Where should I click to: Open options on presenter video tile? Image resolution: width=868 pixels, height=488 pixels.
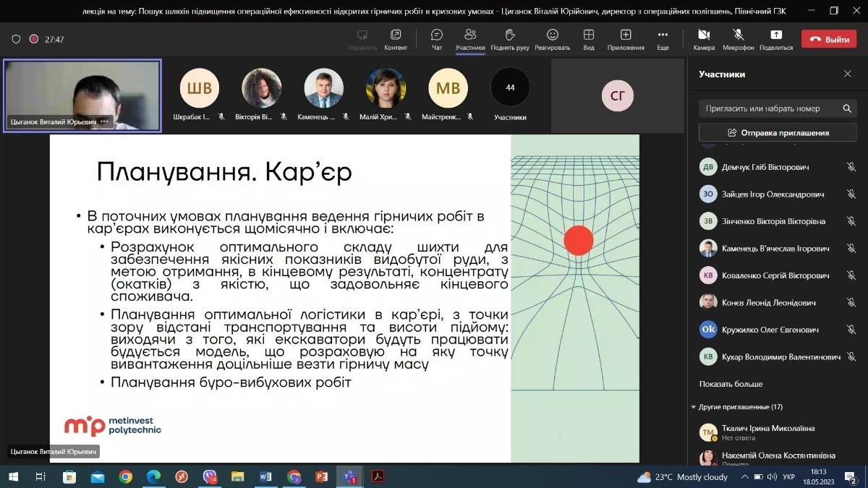tap(104, 122)
